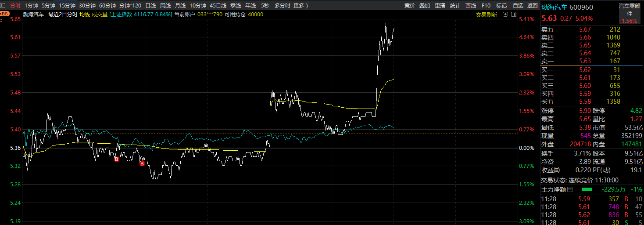
Task: Open the 月线 monthly chart
Action: (x=180, y=6)
